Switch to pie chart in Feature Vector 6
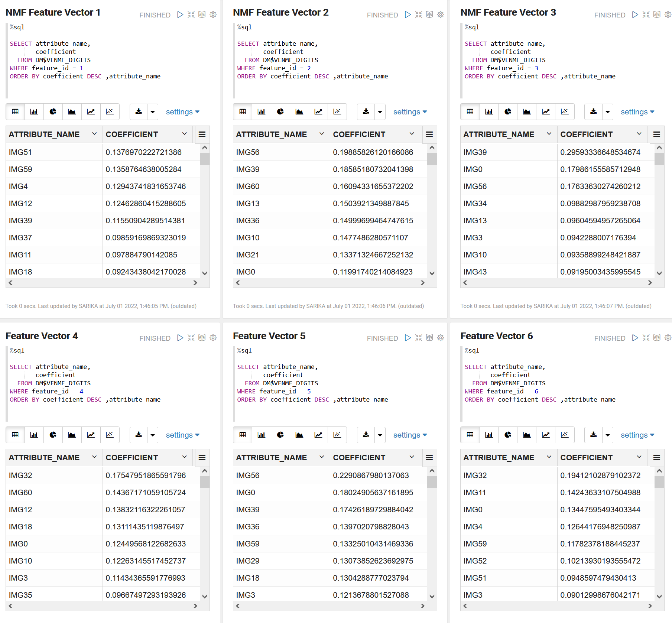Screen dimensions: 672x623 point(508,435)
